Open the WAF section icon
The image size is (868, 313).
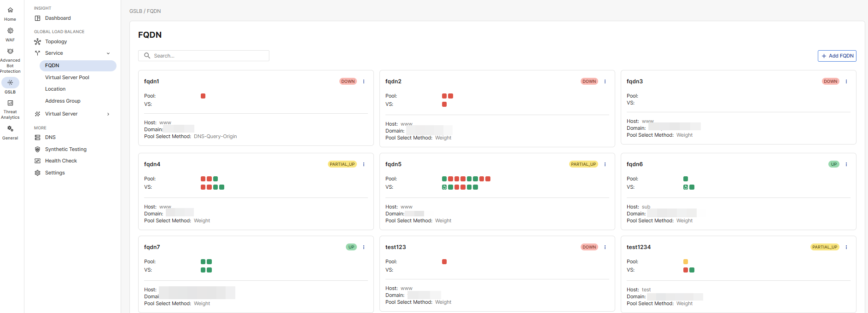pos(10,31)
